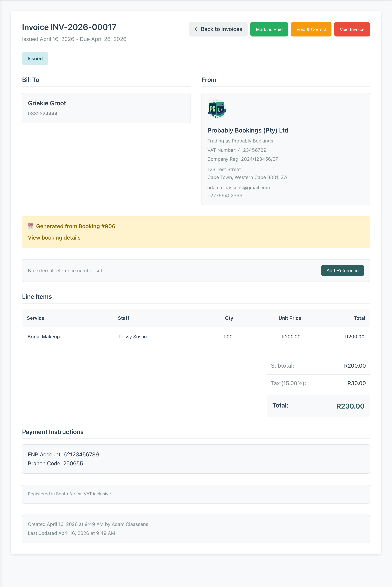The height and width of the screenshot is (587, 392).
Task: Click the Unit Price column header
Action: pyautogui.click(x=290, y=318)
